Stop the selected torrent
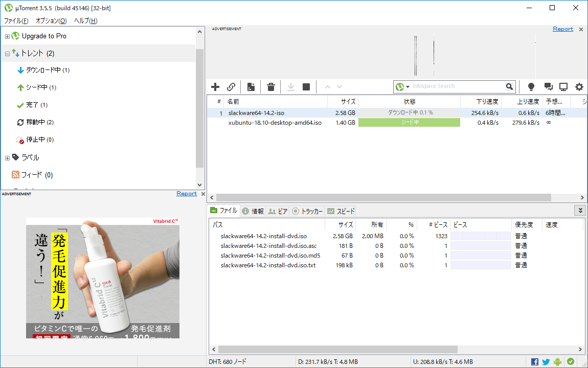 (x=306, y=86)
